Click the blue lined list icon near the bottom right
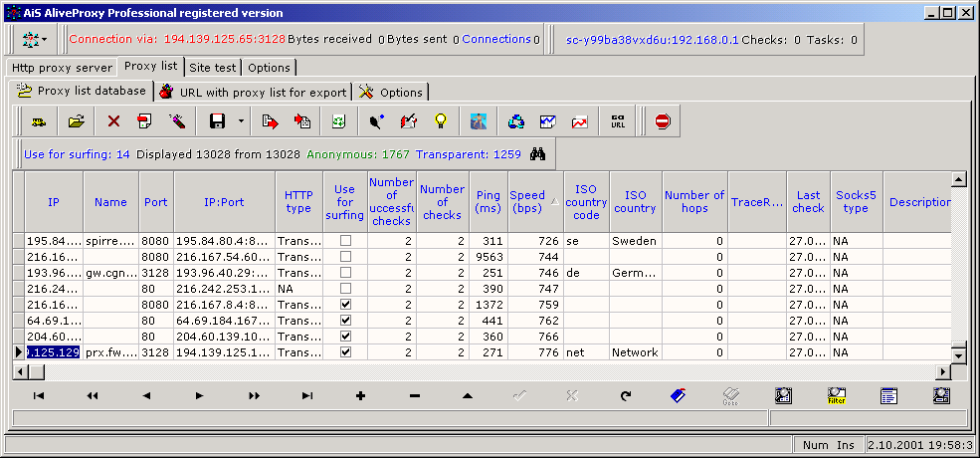The image size is (980, 458). click(888, 395)
